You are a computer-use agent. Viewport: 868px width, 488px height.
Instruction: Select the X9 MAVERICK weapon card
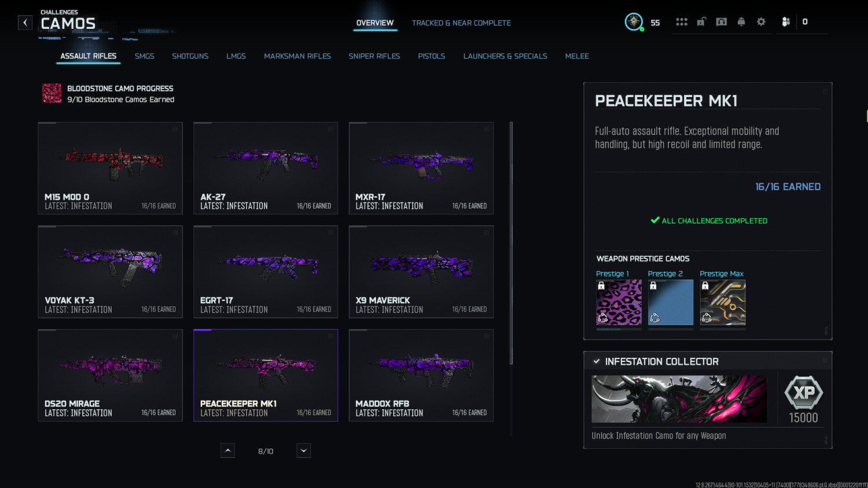click(x=421, y=272)
